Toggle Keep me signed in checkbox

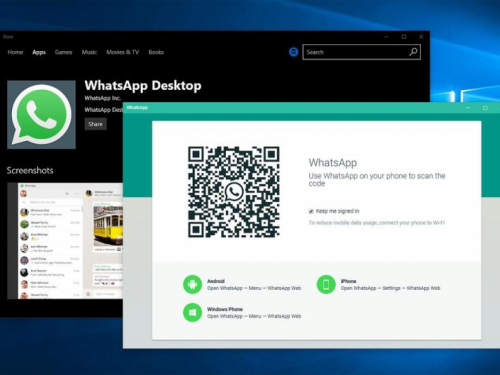point(311,211)
